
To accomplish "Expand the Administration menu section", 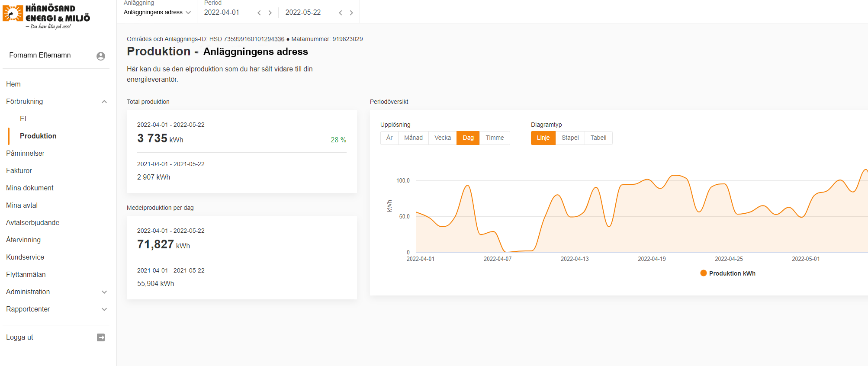I will point(104,292).
